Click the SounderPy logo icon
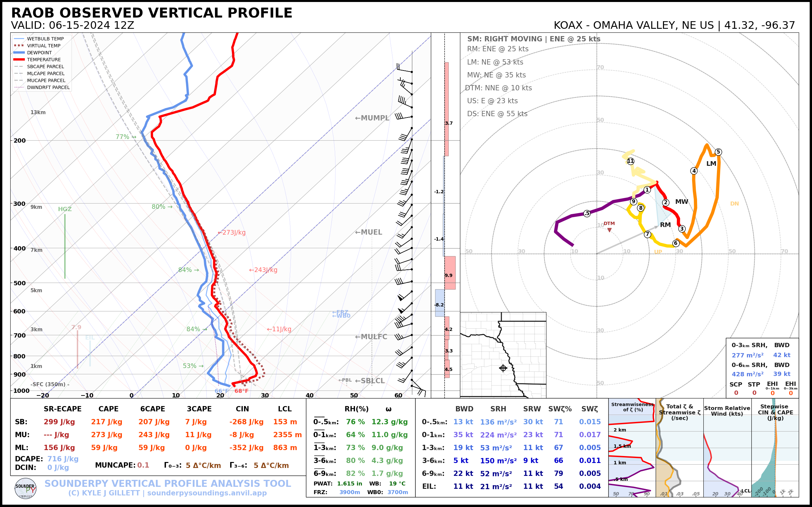This screenshot has width=812, height=507. (25, 488)
